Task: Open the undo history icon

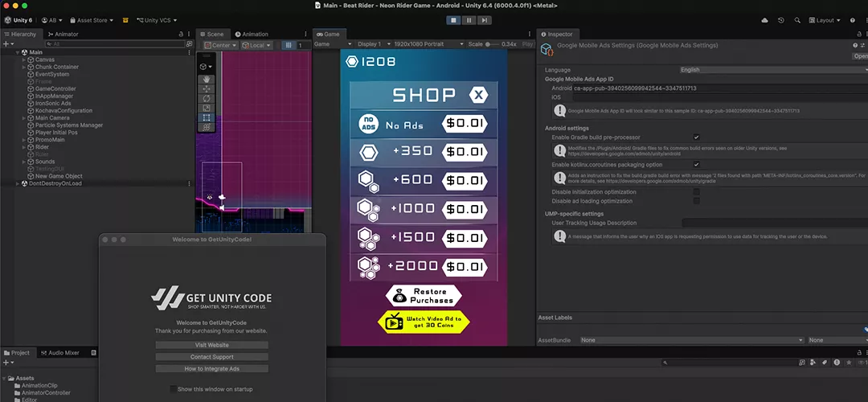Action: click(x=780, y=20)
